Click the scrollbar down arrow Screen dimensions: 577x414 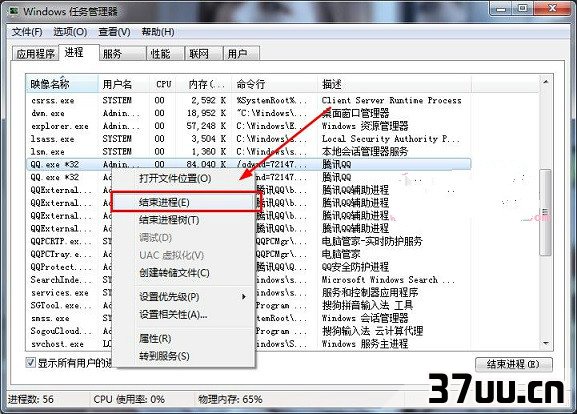[x=545, y=343]
